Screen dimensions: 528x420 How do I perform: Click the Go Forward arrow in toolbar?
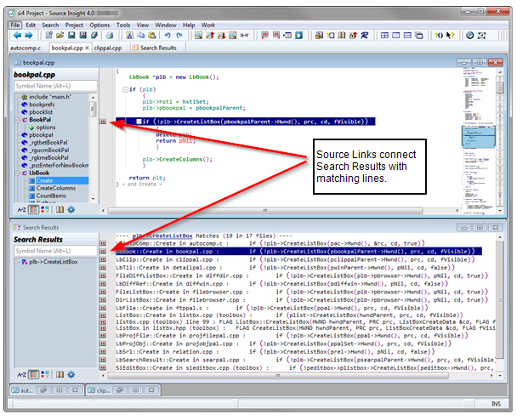click(29, 35)
